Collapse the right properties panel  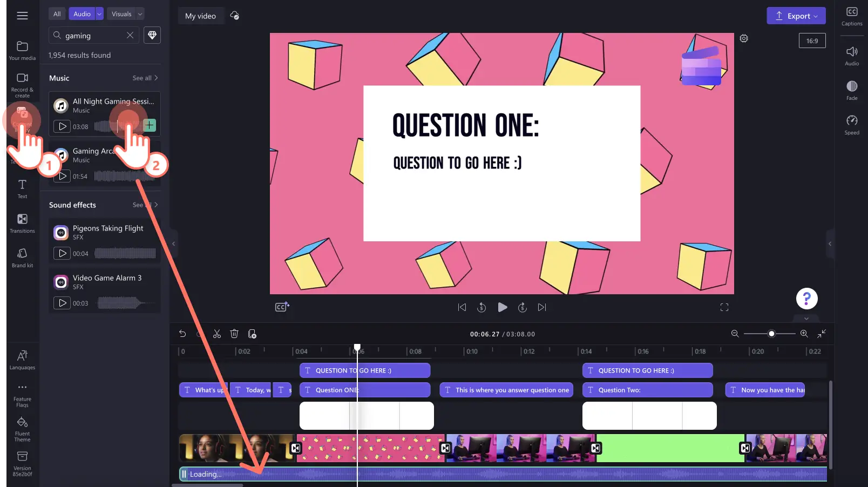coord(830,244)
